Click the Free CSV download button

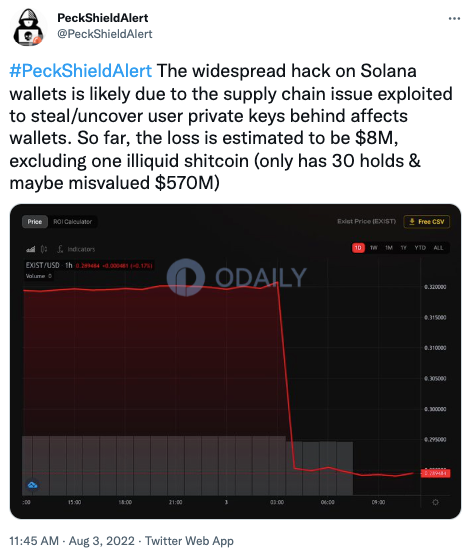(427, 222)
